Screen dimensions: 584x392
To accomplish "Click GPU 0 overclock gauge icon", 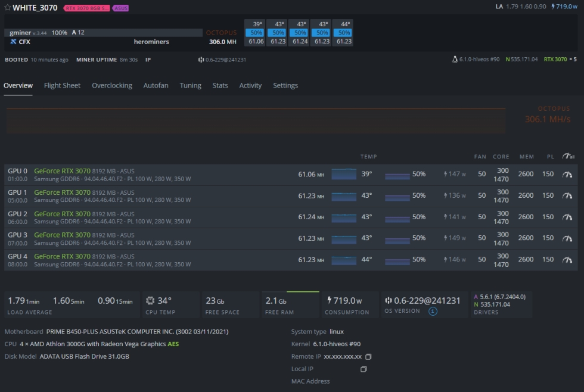I will [567, 174].
